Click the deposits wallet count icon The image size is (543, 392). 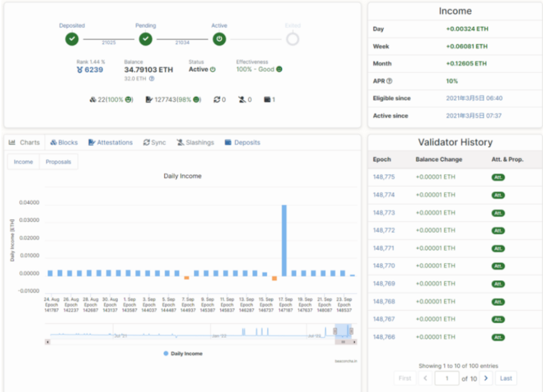click(267, 99)
